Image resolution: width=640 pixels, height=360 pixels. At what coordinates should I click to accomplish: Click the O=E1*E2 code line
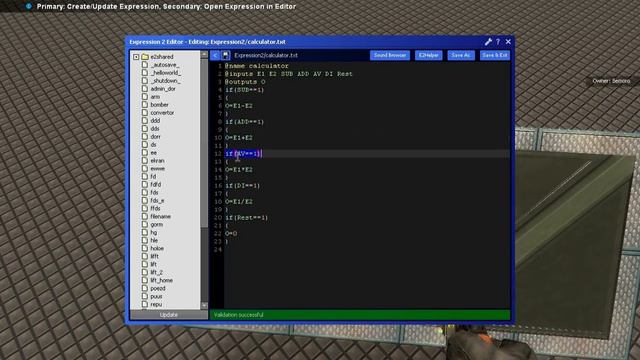[x=239, y=169]
